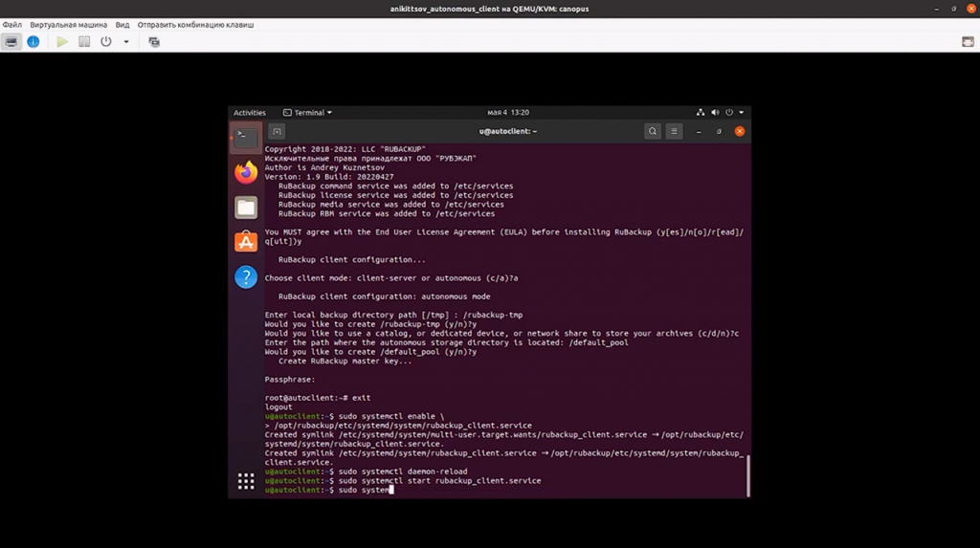Open the Activities overview

pyautogui.click(x=250, y=113)
